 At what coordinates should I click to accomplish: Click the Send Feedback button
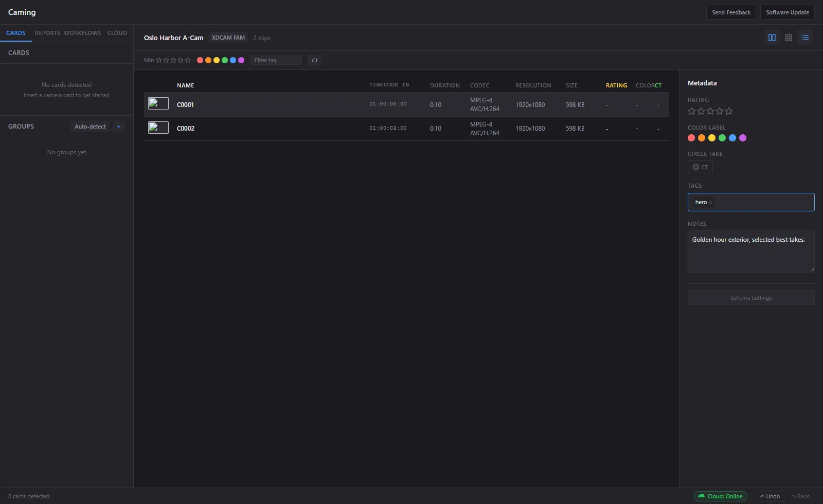[x=731, y=12]
